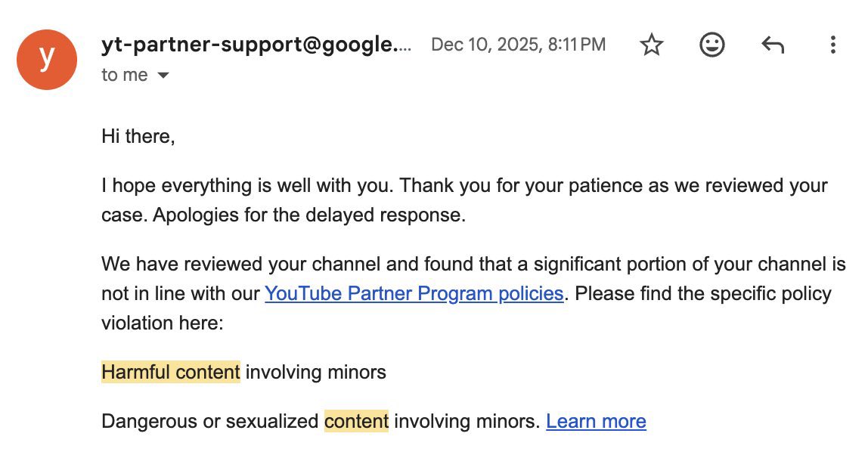The height and width of the screenshot is (455, 868).
Task: Click the 'to me' recipient text
Action: coord(124,76)
